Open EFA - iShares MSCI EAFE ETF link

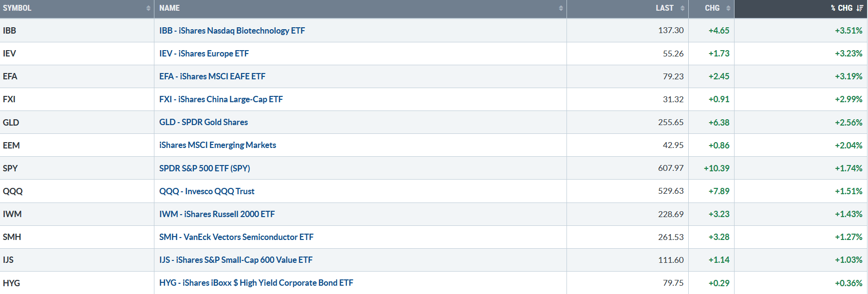pyautogui.click(x=212, y=76)
